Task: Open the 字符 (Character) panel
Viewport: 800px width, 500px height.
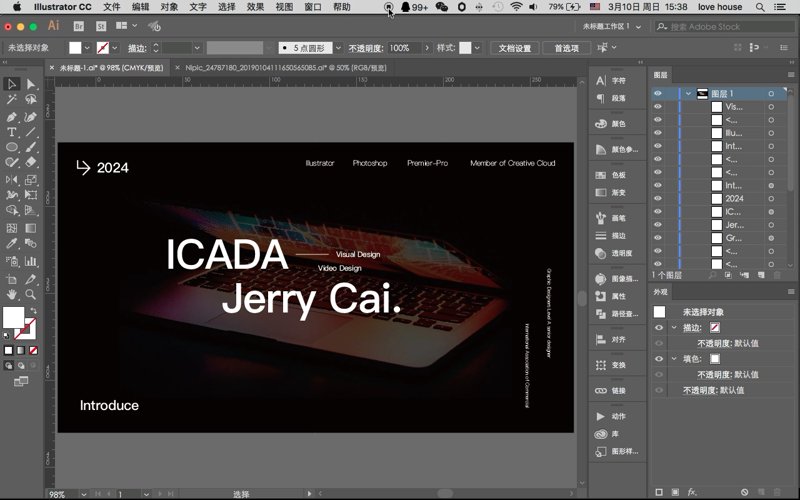Action: pyautogui.click(x=611, y=81)
